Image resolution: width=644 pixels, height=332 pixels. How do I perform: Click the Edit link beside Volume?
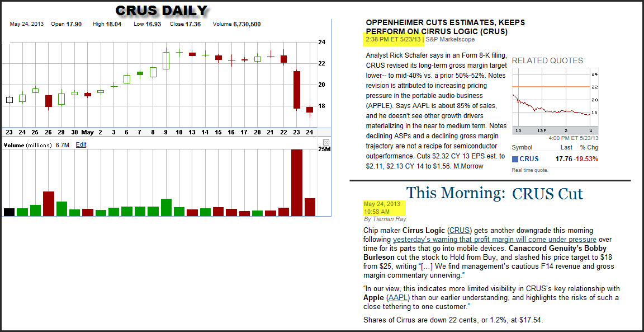click(81, 145)
